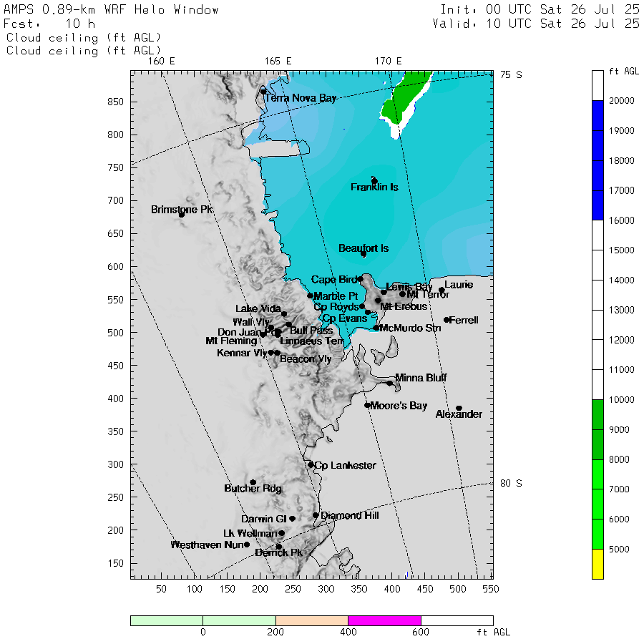Select the Cp Lankester label

[345, 465]
